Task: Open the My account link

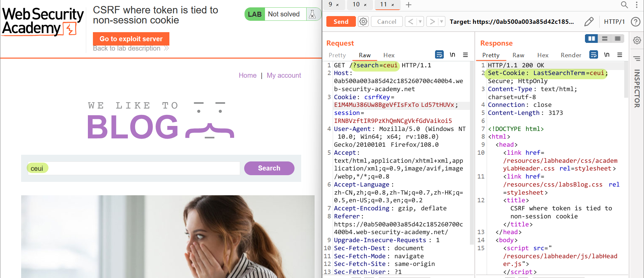Action: coord(284,75)
